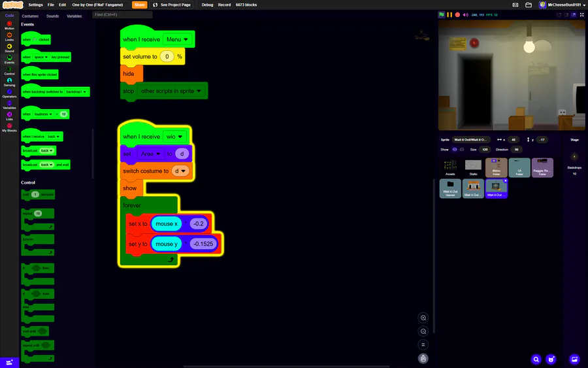Open the My Blocks category

[x=9, y=127]
